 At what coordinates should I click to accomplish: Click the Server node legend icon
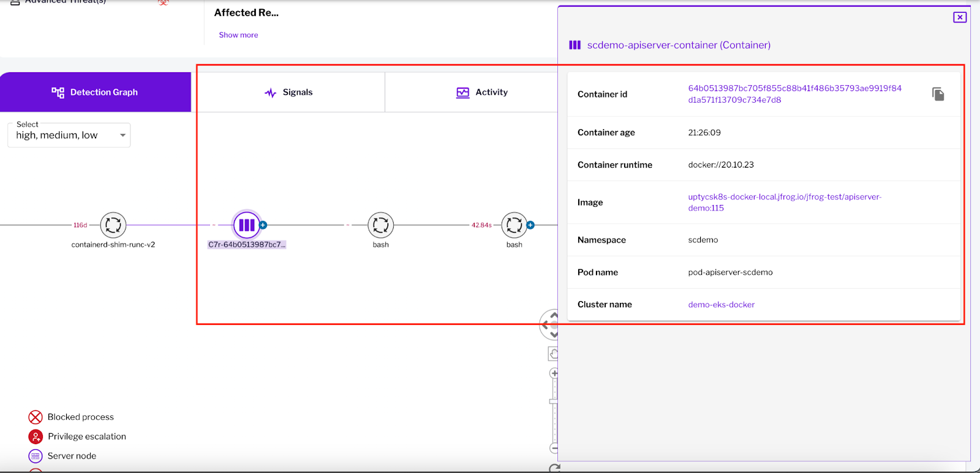(x=36, y=456)
